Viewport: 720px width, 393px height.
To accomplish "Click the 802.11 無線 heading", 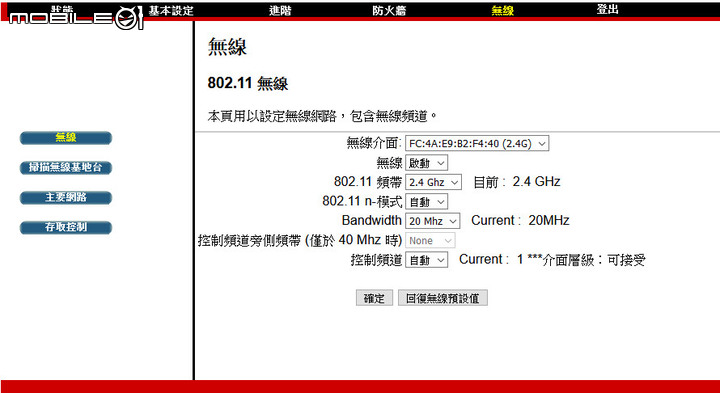I will 248,83.
